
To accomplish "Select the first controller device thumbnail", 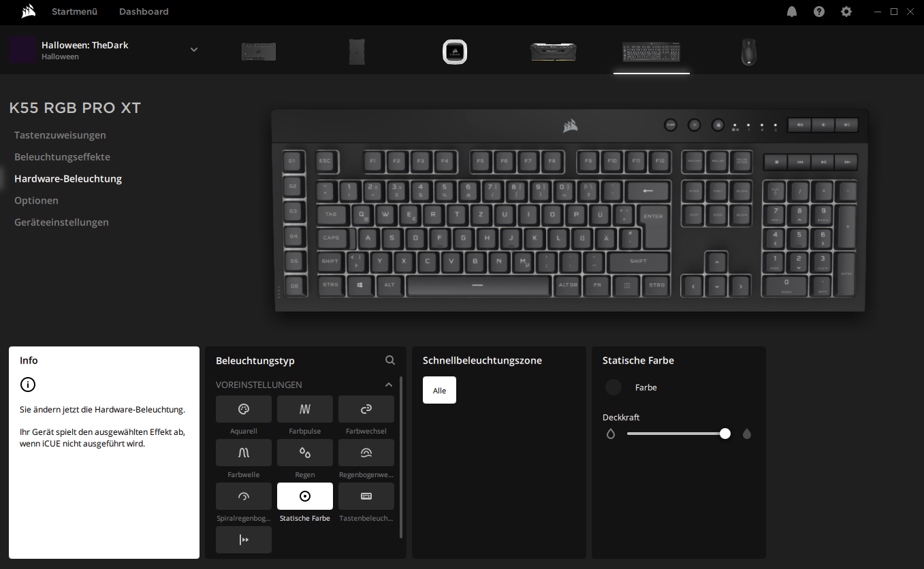I will (259, 52).
